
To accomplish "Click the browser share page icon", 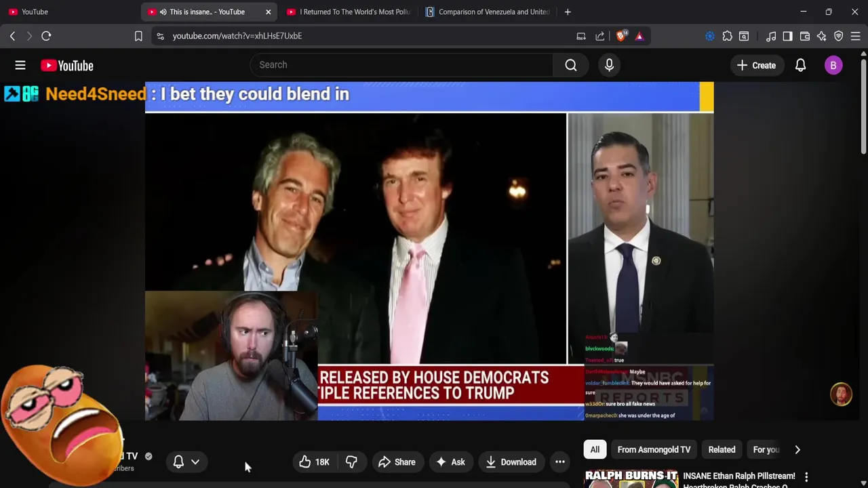I will [x=600, y=36].
